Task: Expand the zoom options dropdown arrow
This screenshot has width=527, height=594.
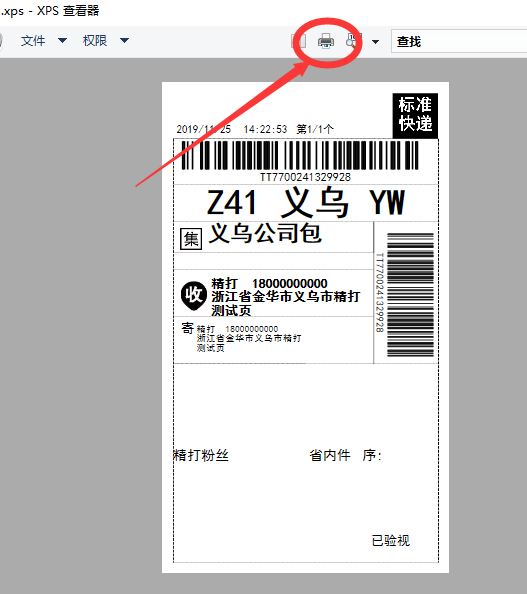Action: coord(375,42)
